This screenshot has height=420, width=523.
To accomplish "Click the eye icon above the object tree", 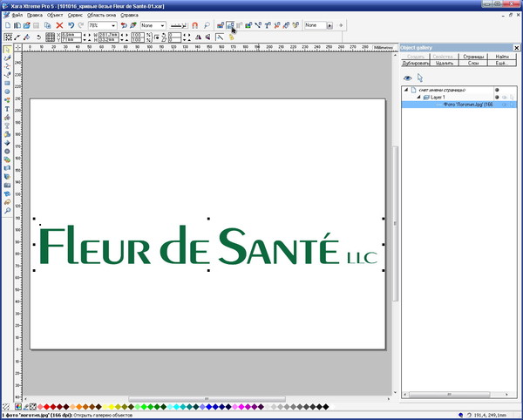I will (407, 78).
